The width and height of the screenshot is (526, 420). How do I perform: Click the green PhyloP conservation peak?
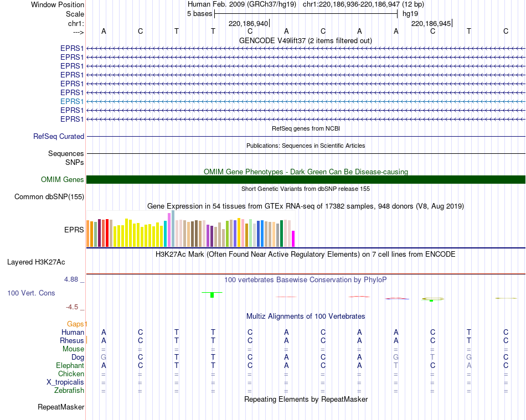pos(212,294)
